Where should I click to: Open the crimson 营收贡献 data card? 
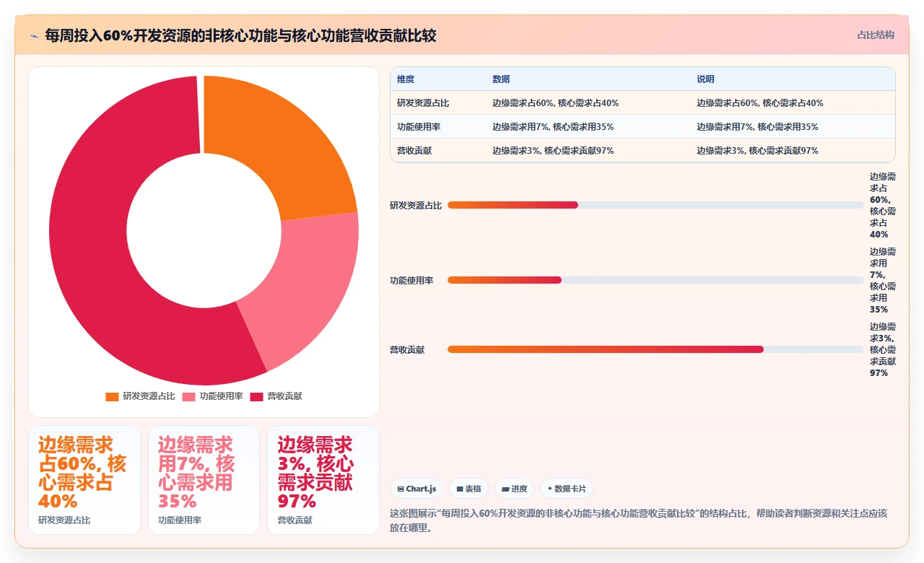[x=323, y=480]
